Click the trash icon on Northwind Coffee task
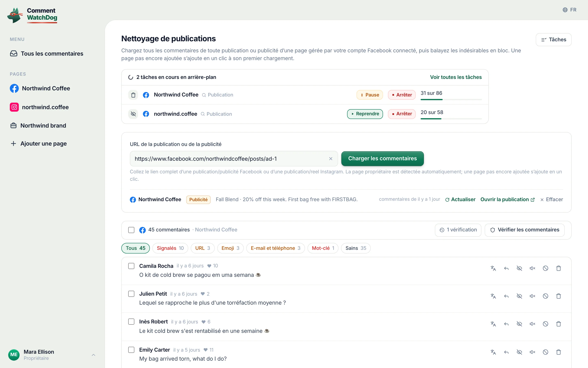Image resolution: width=588 pixels, height=368 pixels. coord(133,95)
